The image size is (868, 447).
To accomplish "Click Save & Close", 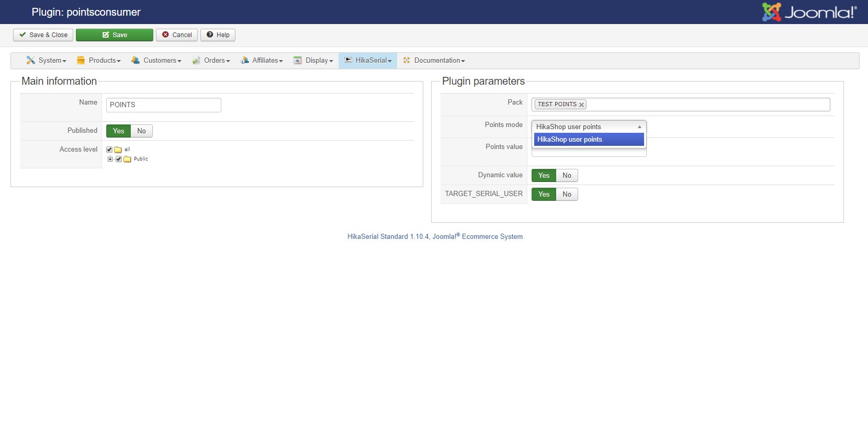I will [x=43, y=35].
